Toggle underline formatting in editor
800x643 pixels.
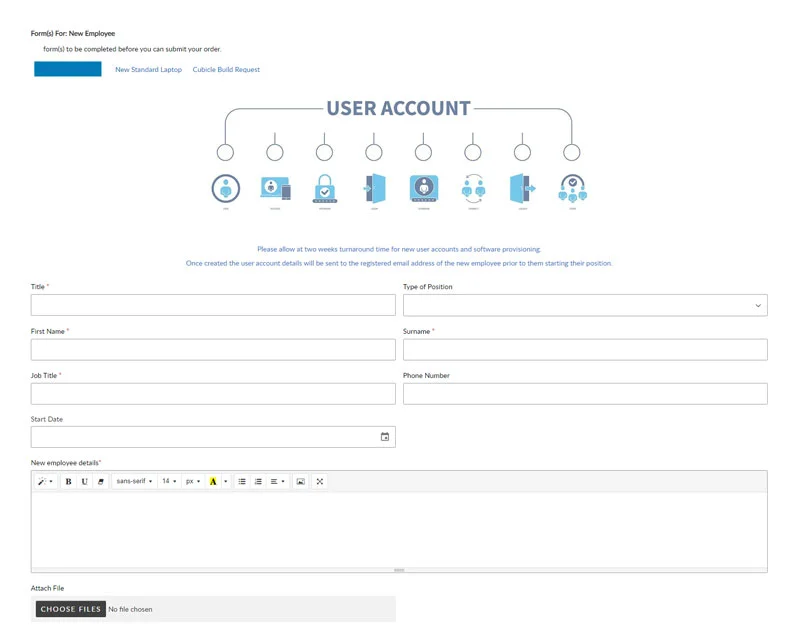(85, 481)
